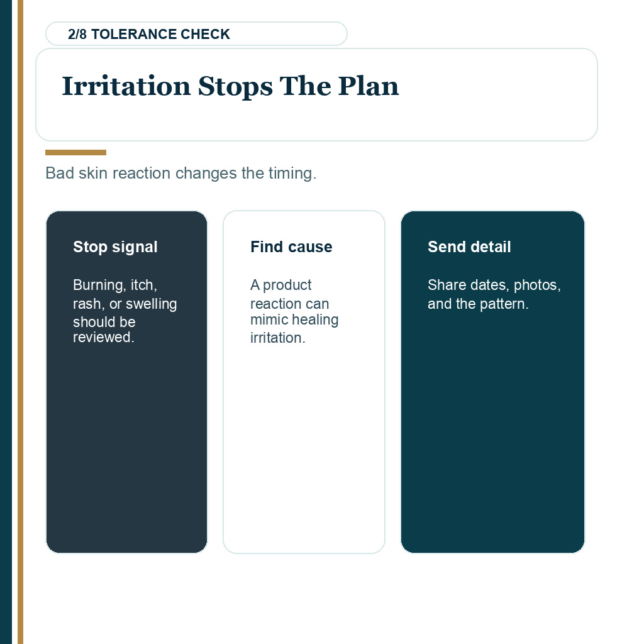Screen dimensions: 644x644
Task: Select the Share dates, photos text
Action: pos(494,294)
